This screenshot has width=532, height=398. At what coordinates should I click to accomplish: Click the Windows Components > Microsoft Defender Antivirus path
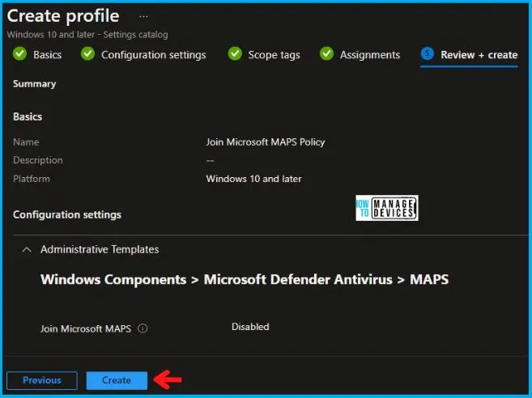[245, 280]
